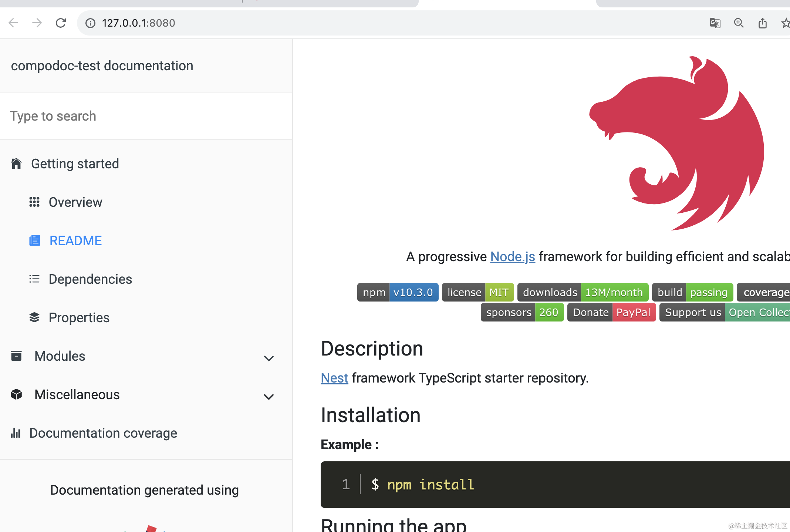Click the npm v10.3.0 badge
This screenshot has height=532, width=790.
tap(398, 292)
